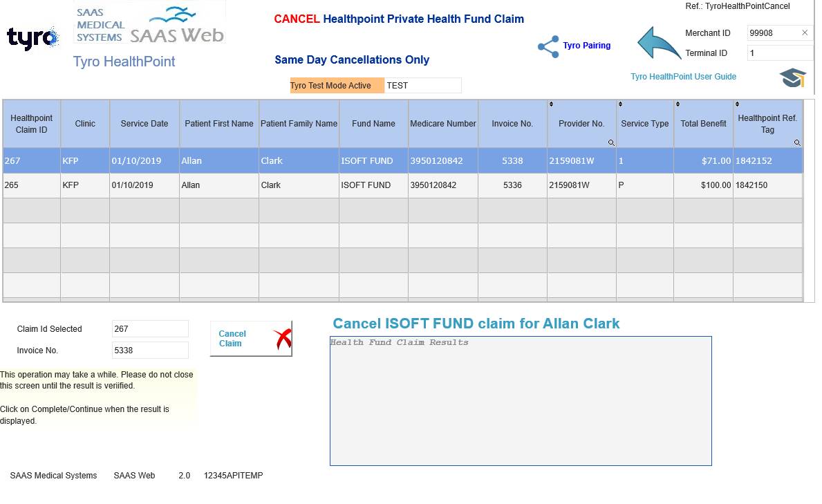Click the Health Fund Claim Results text area

pyautogui.click(x=521, y=401)
